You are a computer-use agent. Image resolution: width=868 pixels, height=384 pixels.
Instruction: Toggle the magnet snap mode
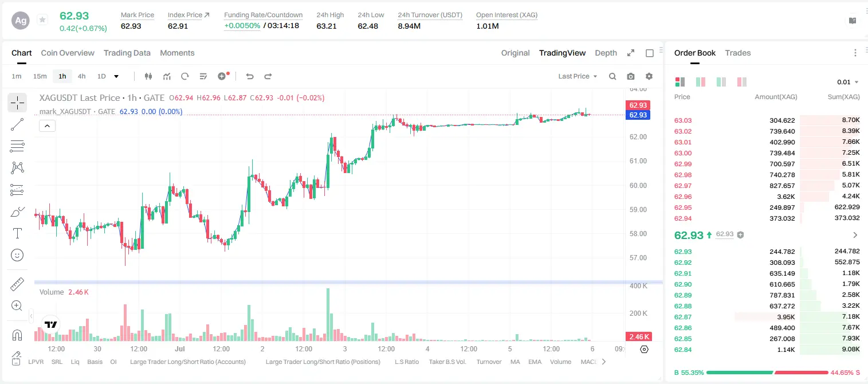[x=17, y=335]
